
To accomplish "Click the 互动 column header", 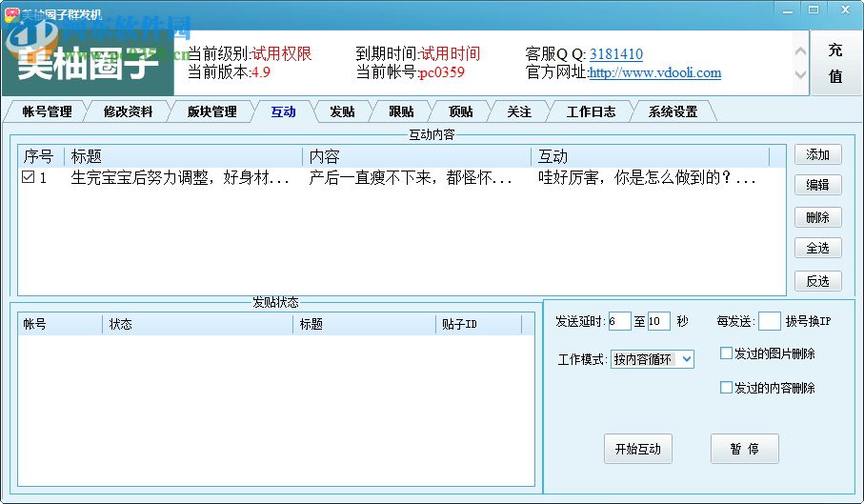I will 651,156.
